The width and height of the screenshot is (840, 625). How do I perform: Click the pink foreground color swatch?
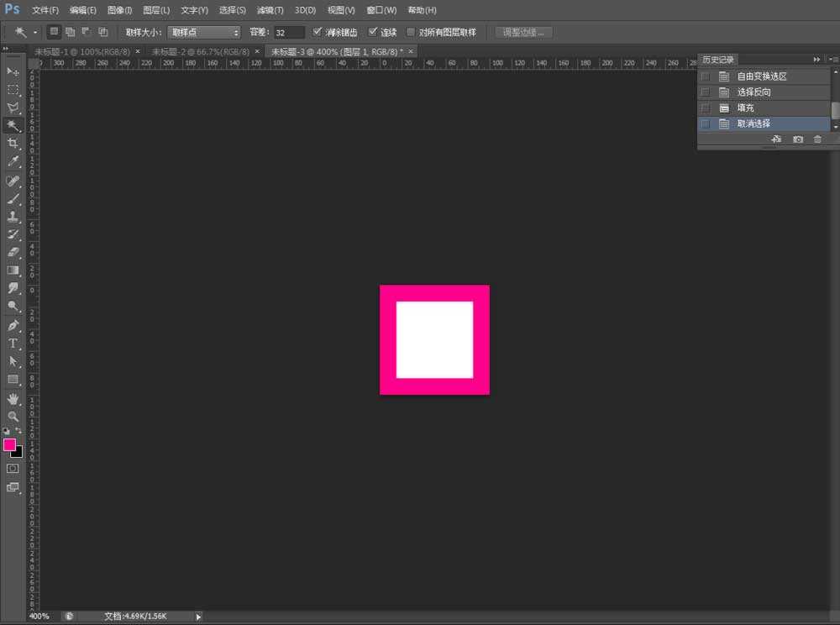(9, 444)
